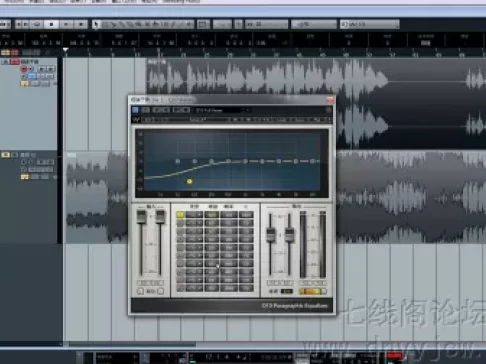The width and height of the screenshot is (486, 364).
Task: Toggle the second EQ band enable button
Action: [180, 223]
